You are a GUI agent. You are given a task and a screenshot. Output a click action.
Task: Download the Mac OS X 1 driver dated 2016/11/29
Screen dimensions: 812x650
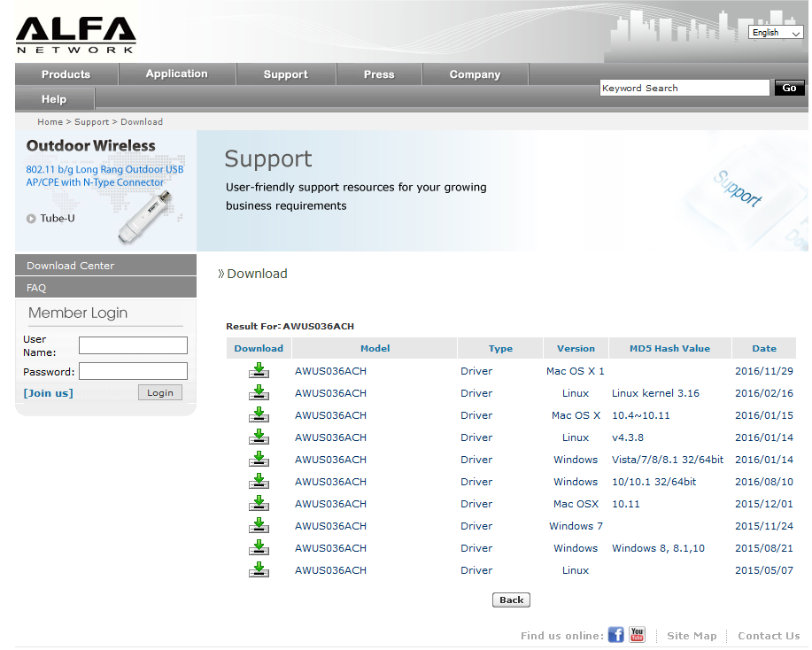[259, 371]
